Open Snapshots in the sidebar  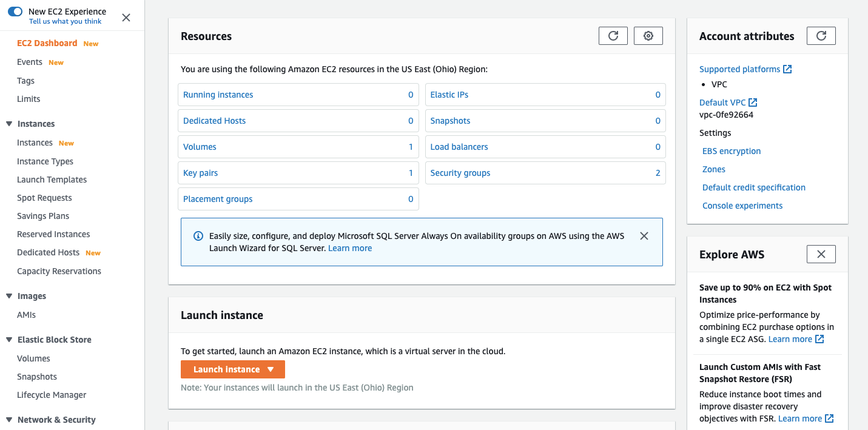click(x=37, y=377)
